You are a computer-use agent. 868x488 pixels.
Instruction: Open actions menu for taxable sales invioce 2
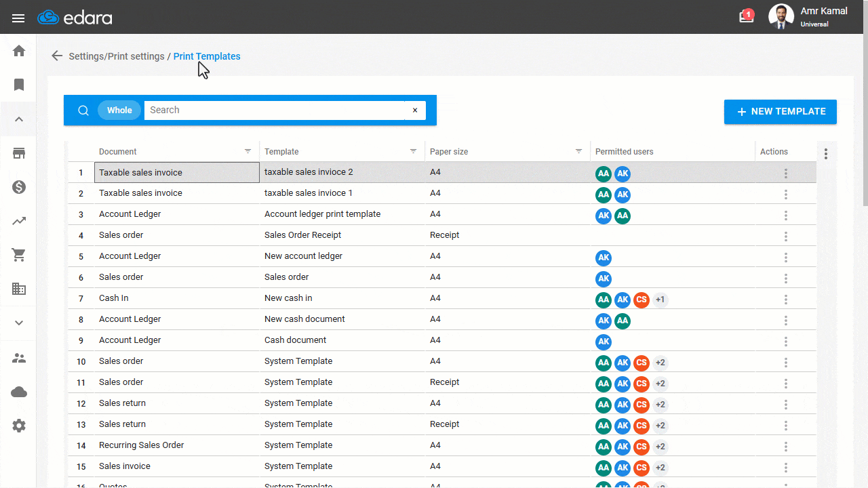(x=786, y=174)
